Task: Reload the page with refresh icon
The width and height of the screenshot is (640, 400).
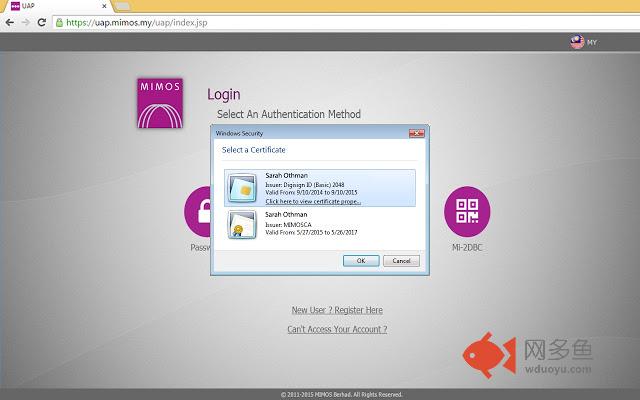Action: pos(42,22)
